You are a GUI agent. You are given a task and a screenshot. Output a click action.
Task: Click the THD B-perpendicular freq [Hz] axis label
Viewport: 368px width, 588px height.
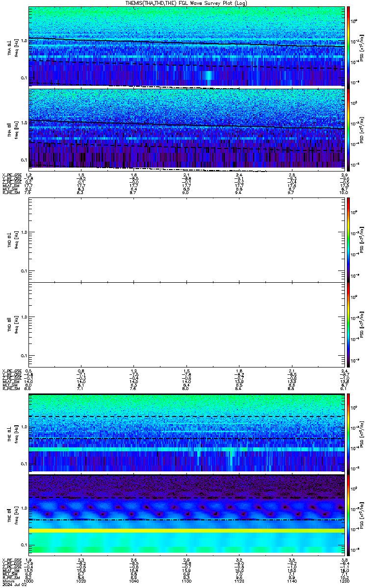pos(16,239)
